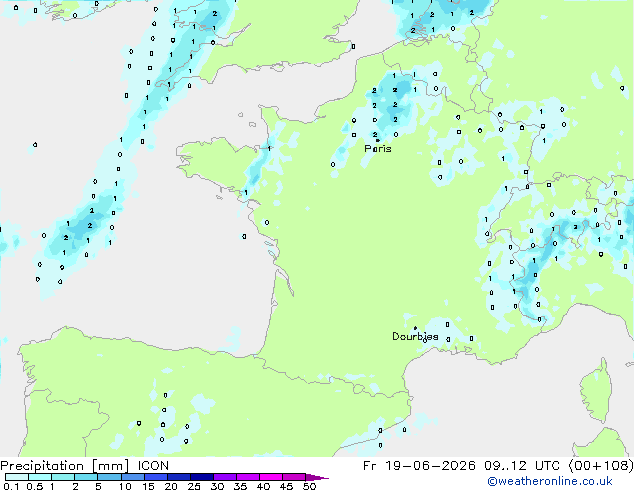Select the 35–40 mm legend color box
The height and width of the screenshot is (490, 634).
(248, 477)
